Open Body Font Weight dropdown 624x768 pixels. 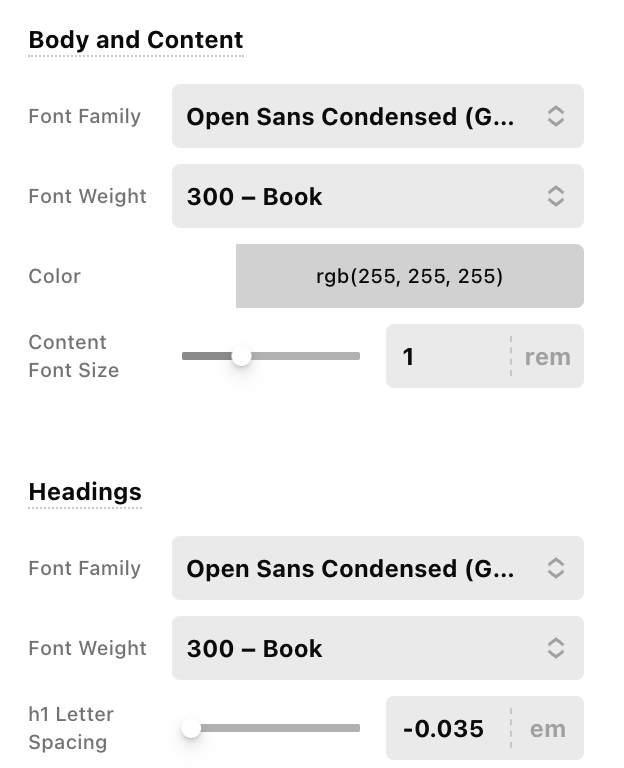point(360,196)
